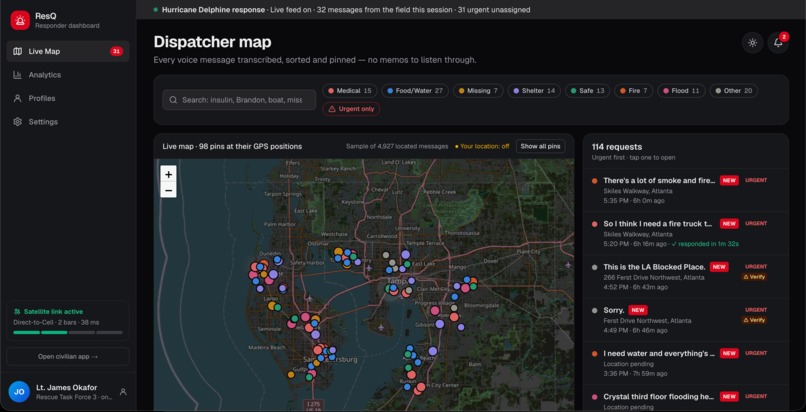806x412 pixels.
Task: Open the Open civilian app link
Action: pos(68,357)
